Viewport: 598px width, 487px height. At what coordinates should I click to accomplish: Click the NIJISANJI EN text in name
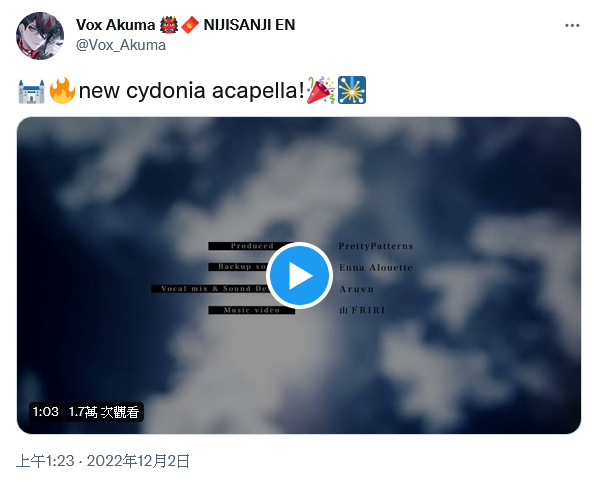[249, 25]
